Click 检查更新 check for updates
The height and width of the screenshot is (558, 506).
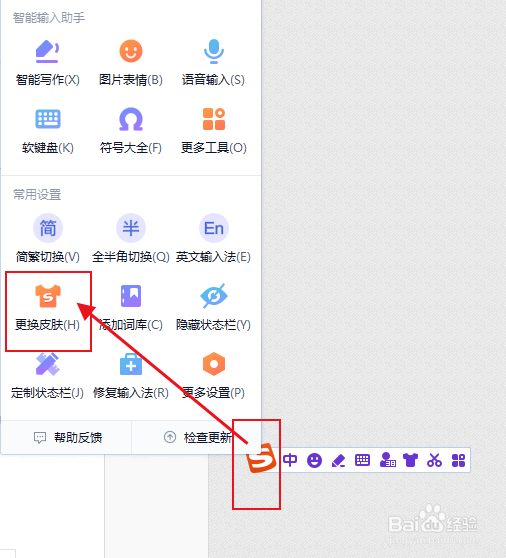(x=198, y=437)
